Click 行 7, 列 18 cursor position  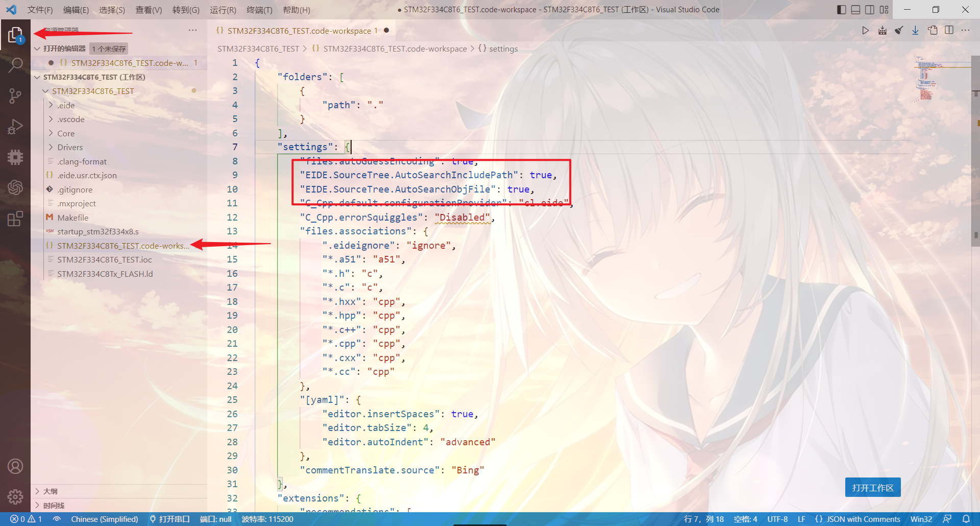coord(704,519)
